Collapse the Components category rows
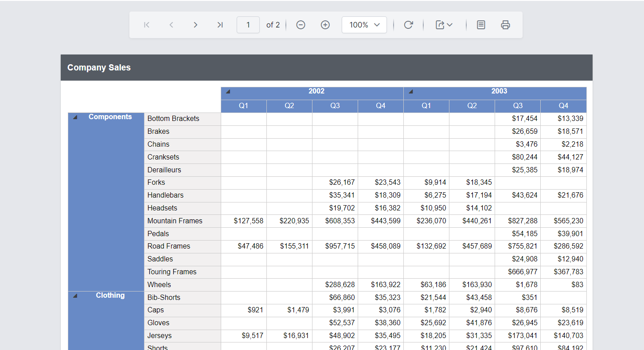 tap(75, 117)
